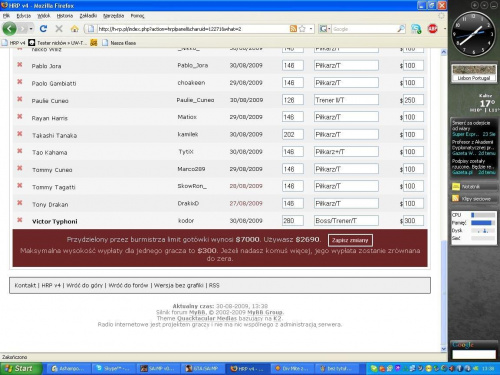Open the Adblock Plus (ABP) icon
This screenshot has width=500, height=375.
[432, 29]
